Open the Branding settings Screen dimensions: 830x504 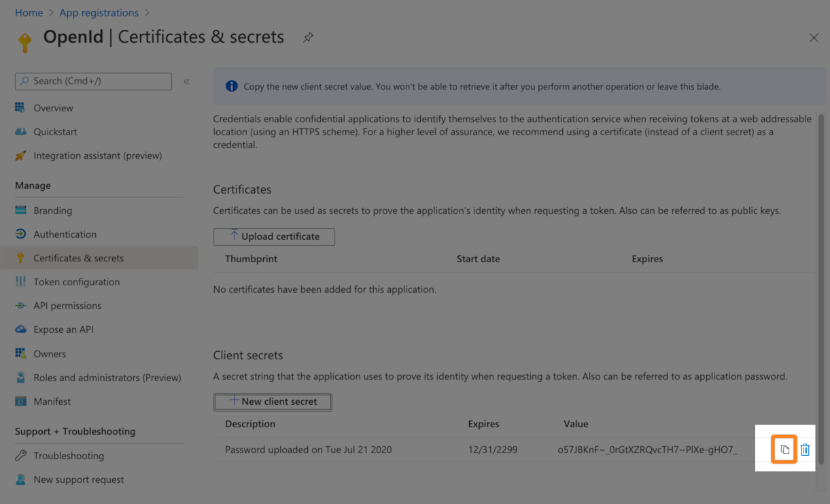[x=53, y=211]
